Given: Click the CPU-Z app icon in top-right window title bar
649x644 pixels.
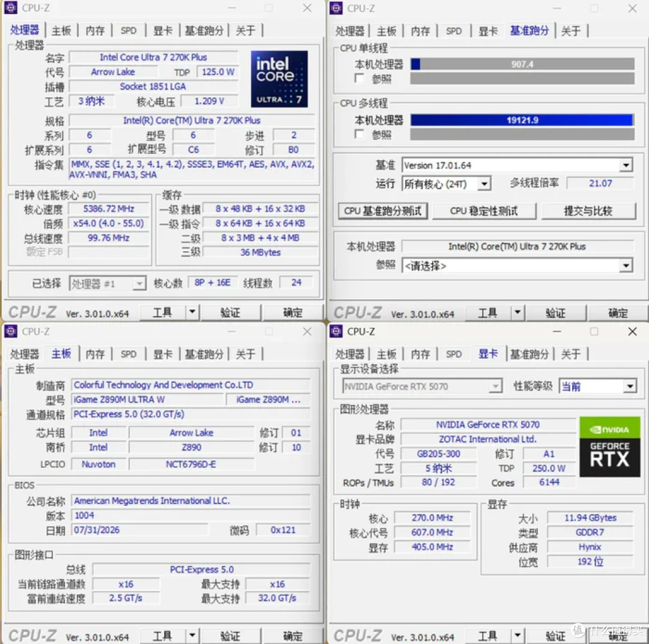Looking at the screenshot, I should tap(336, 8).
